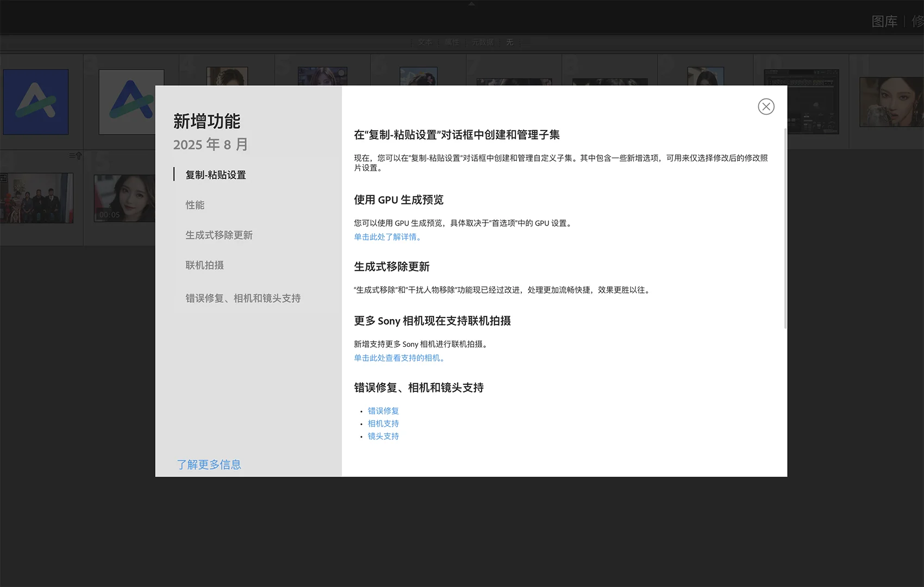Select the 文本 filter in background bar
This screenshot has height=587, width=924.
tap(425, 42)
